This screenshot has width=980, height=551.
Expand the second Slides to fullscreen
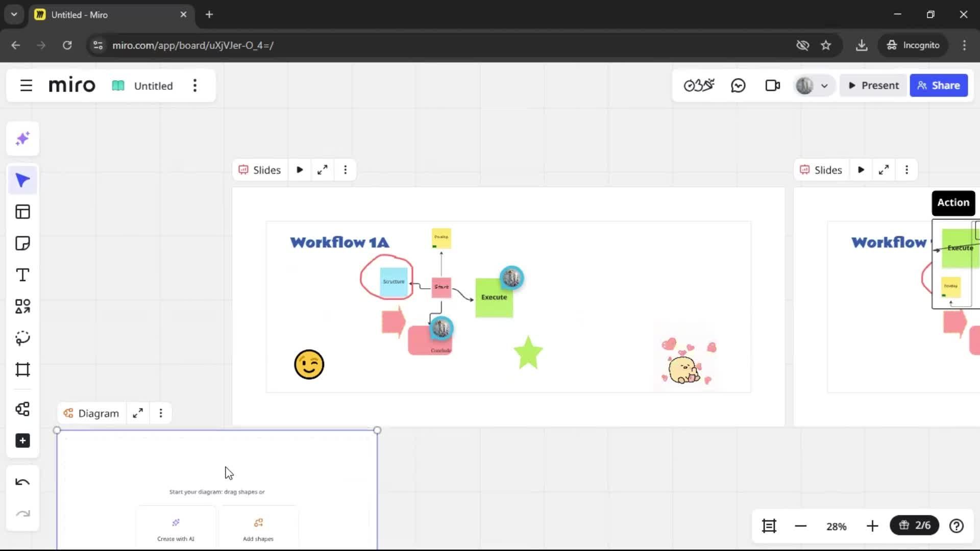[x=884, y=170]
